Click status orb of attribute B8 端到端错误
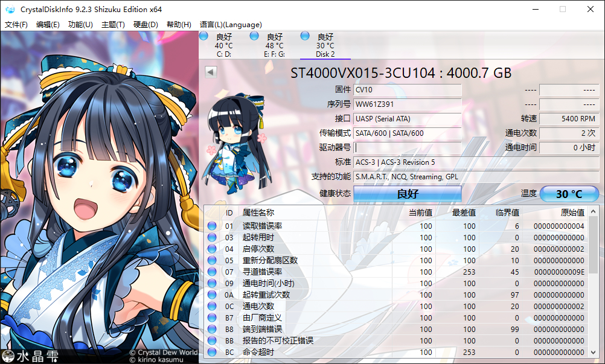This screenshot has height=364, width=605. coord(212,330)
